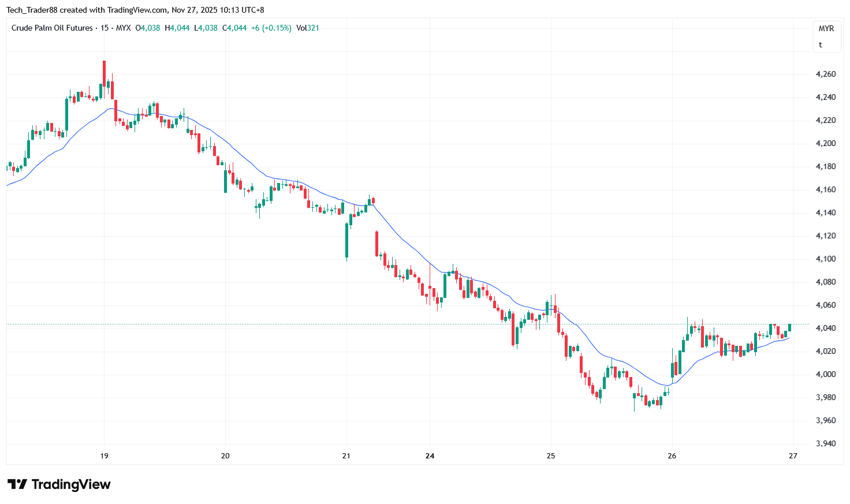Click the 4,100 price axis label
Screen dimensions: 850x504
[826, 259]
